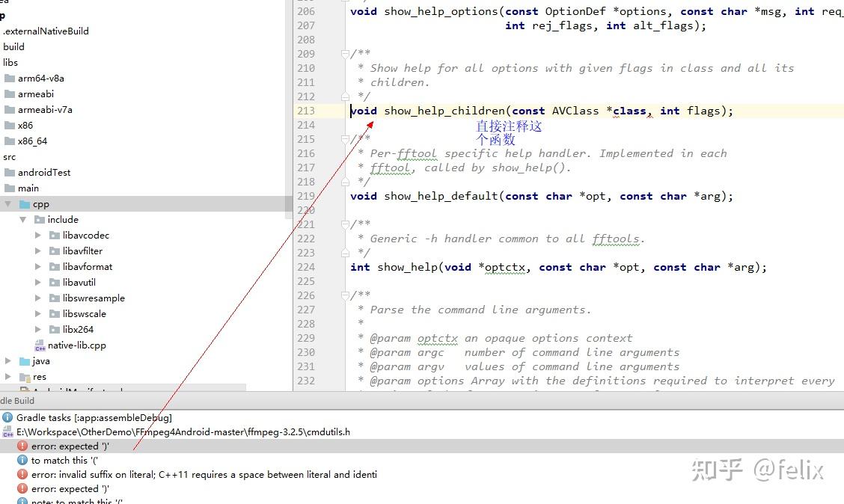Click the libavformat folder icon
The height and width of the screenshot is (504, 844).
click(x=55, y=266)
